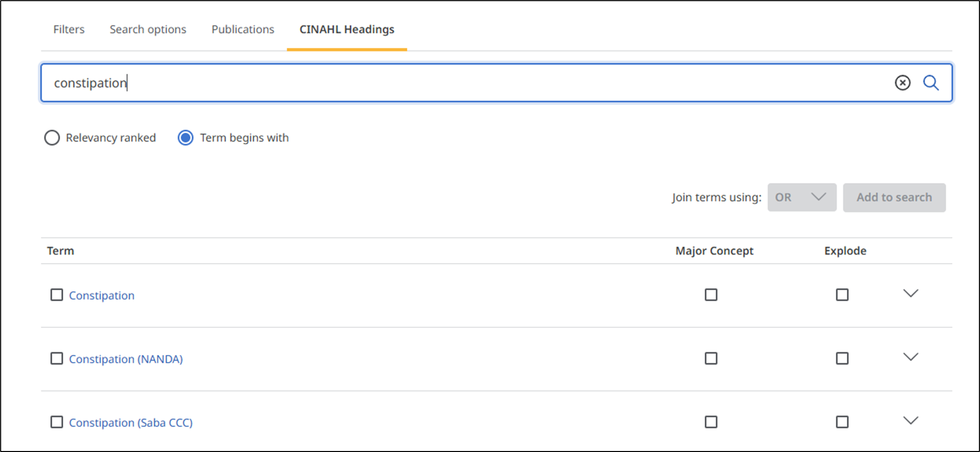
Task: Click the Add to search button
Action: click(x=894, y=197)
